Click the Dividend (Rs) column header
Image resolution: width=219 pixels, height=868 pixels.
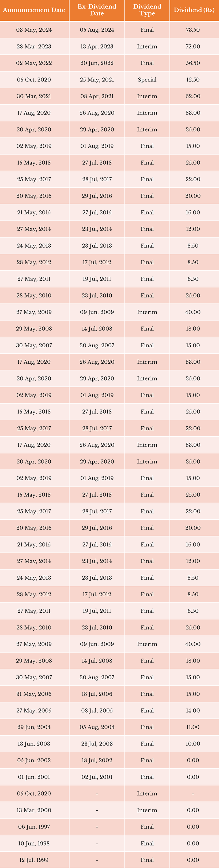(x=194, y=10)
